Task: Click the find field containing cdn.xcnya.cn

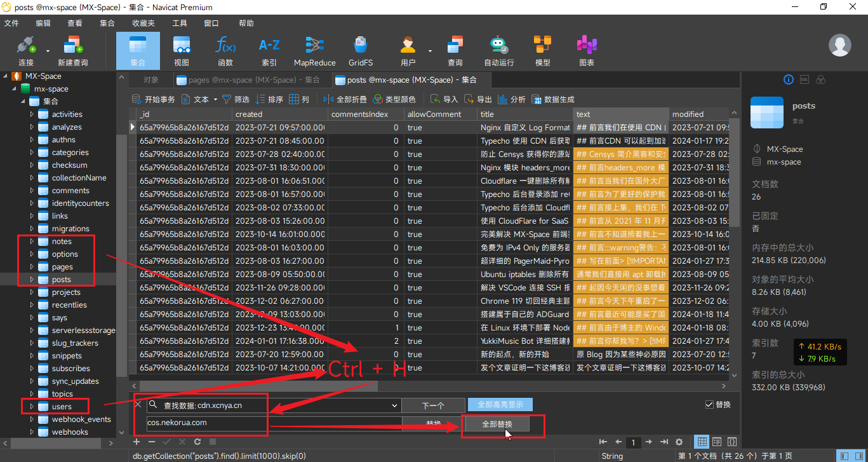Action: click(274, 405)
